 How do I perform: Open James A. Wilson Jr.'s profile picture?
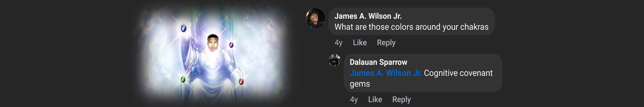pos(315,18)
